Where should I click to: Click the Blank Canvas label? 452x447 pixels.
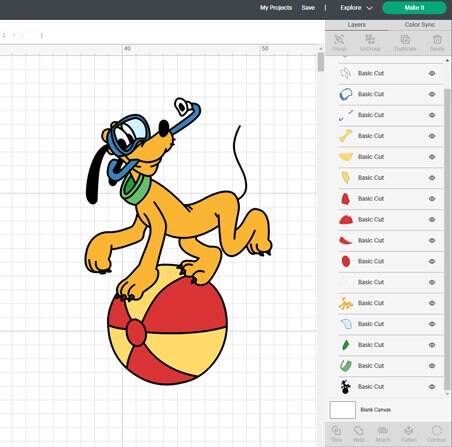pyautogui.click(x=375, y=410)
